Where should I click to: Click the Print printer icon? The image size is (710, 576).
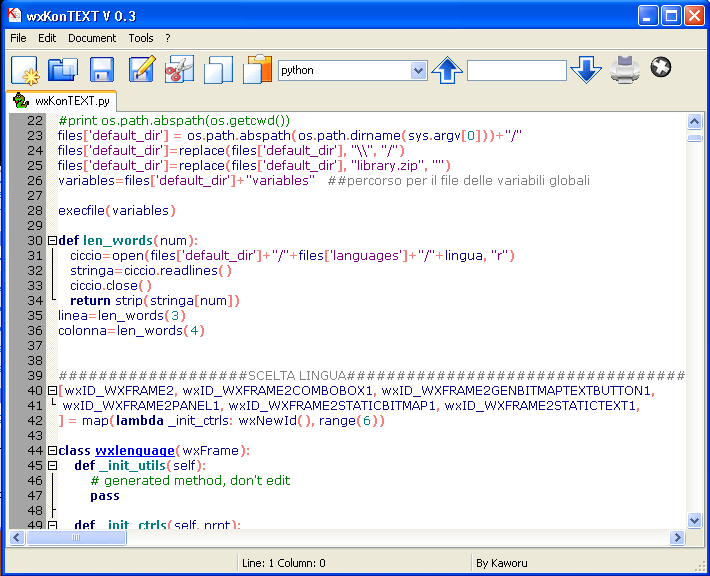625,69
